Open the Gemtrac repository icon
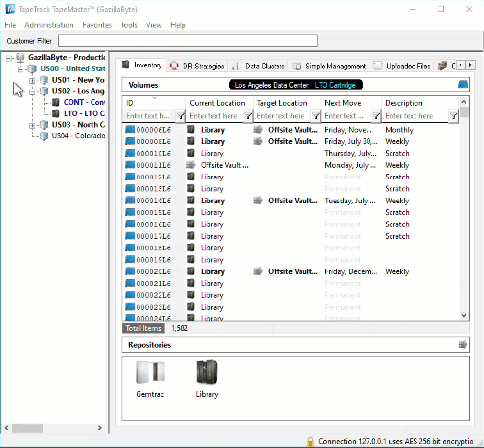The height and width of the screenshot is (448, 484). 150,372
